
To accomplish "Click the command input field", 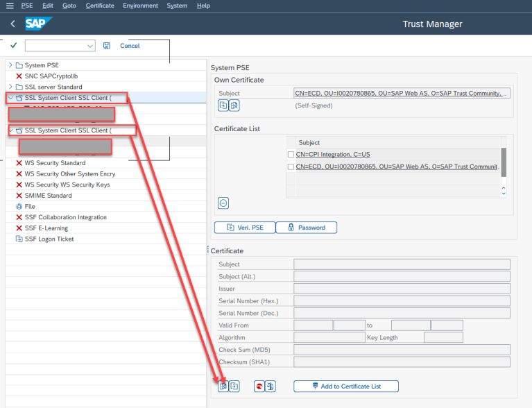I will (60, 46).
